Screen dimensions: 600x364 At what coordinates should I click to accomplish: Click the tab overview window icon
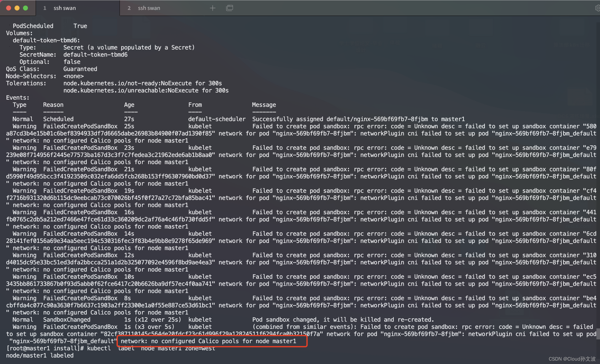229,8
